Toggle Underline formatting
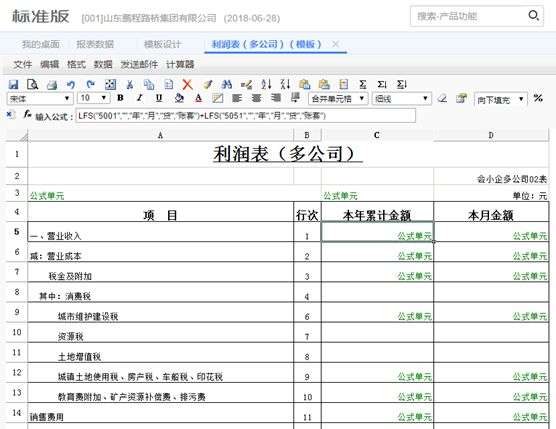Screen dimensions: 556x429 (159, 98)
